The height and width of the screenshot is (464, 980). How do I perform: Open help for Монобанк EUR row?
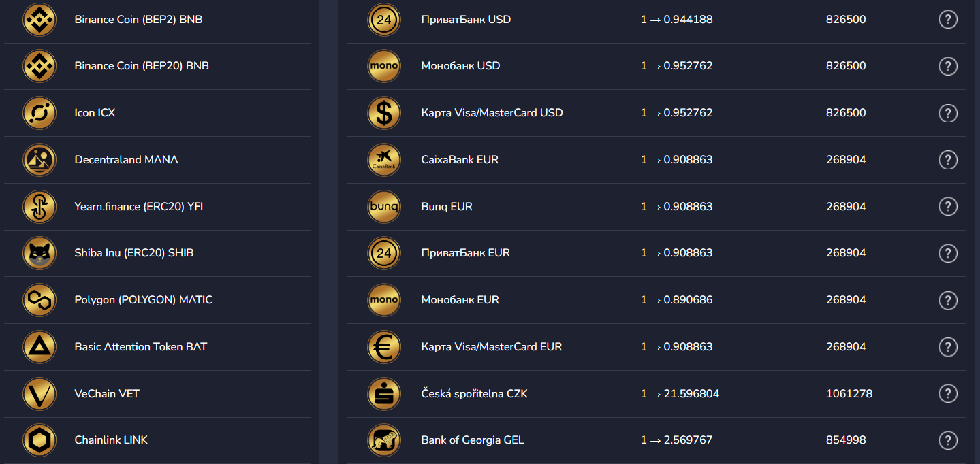click(948, 300)
